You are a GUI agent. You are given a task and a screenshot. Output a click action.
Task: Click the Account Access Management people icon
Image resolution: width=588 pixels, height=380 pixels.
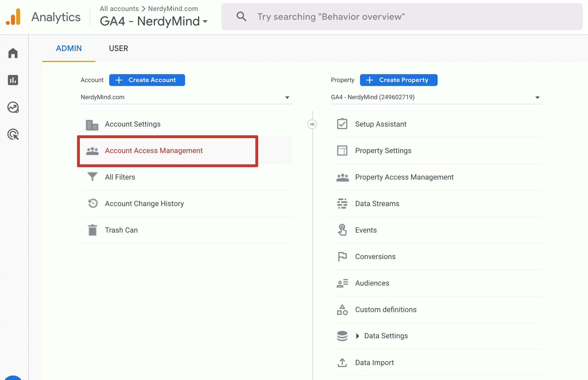tap(92, 151)
